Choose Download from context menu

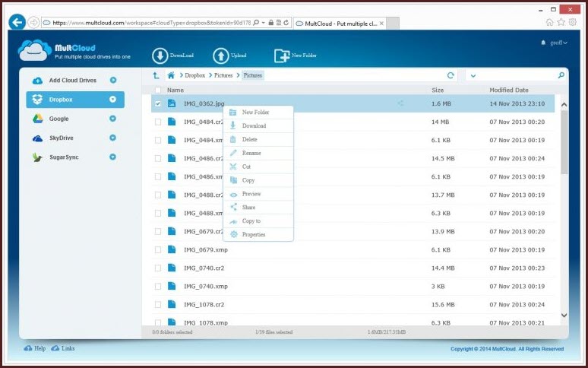click(258, 125)
